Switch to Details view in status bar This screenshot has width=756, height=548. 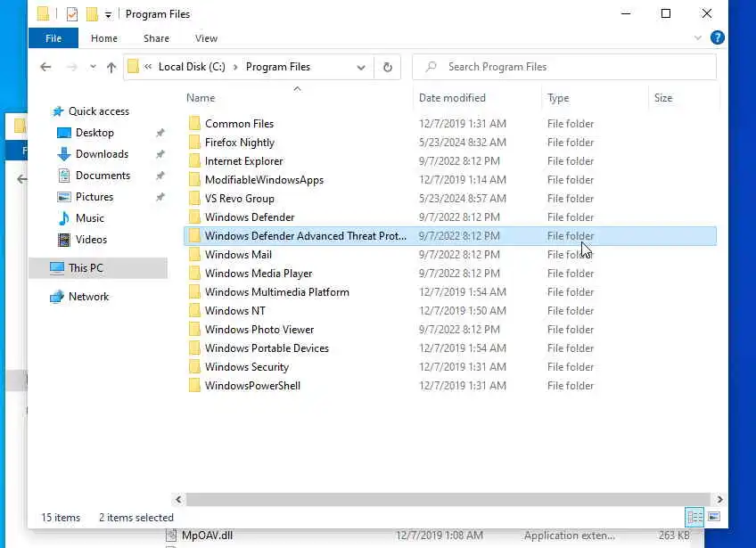pos(694,517)
